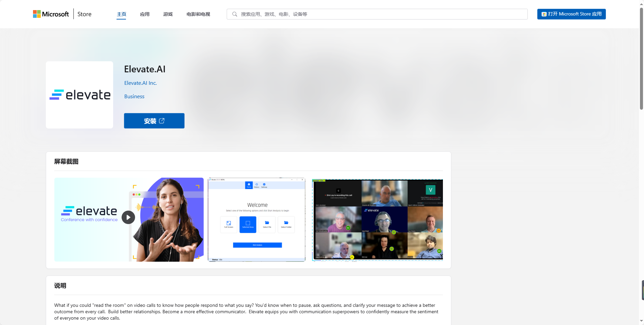This screenshot has width=644, height=325.
Task: Open the 主页 tab
Action: (x=121, y=14)
